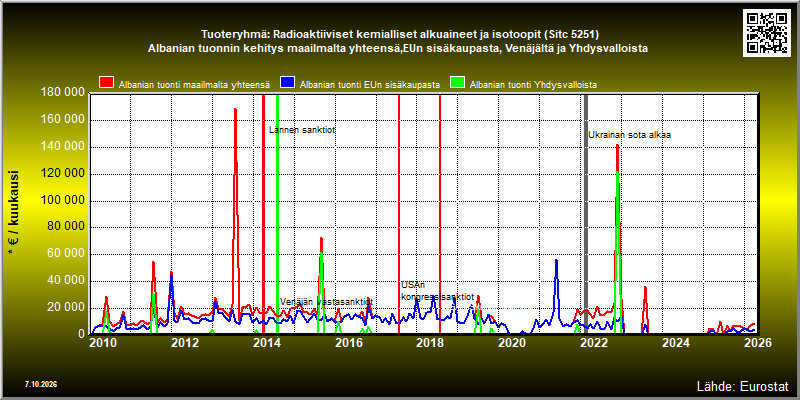
Task: Click the y-axis label '20 000'
Action: click(67, 308)
